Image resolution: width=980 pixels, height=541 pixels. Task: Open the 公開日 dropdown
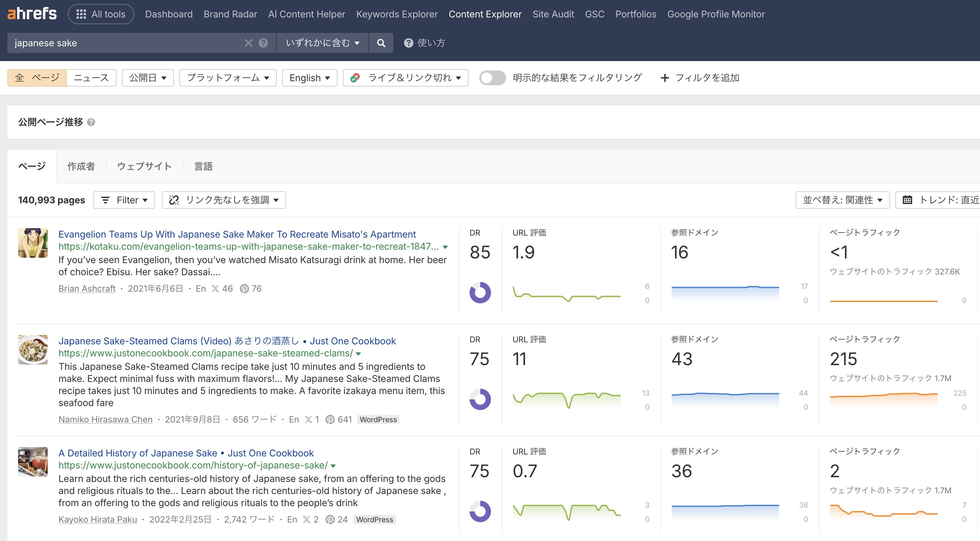pyautogui.click(x=148, y=78)
